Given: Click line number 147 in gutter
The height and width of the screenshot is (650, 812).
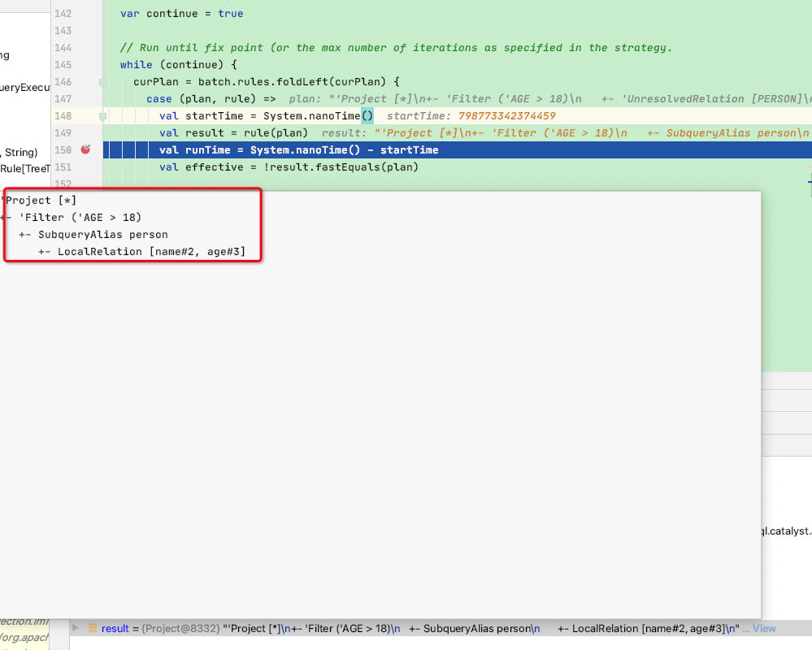Looking at the screenshot, I should pyautogui.click(x=63, y=99).
